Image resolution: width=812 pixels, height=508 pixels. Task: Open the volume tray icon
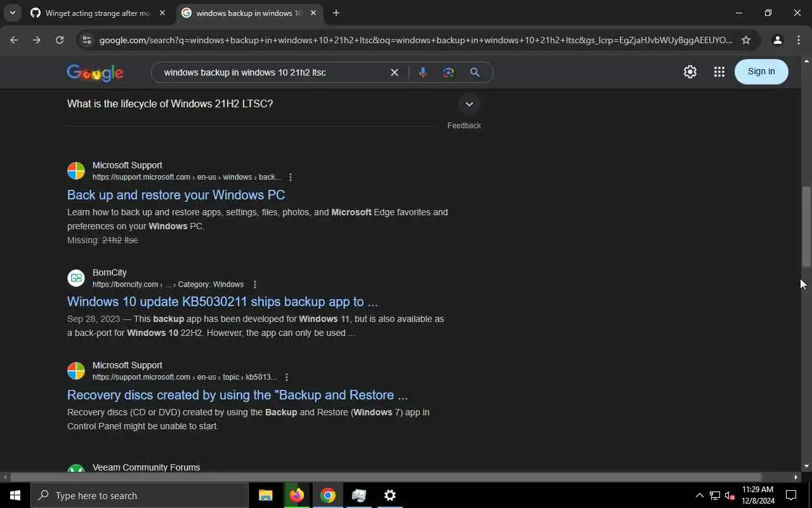(730, 495)
